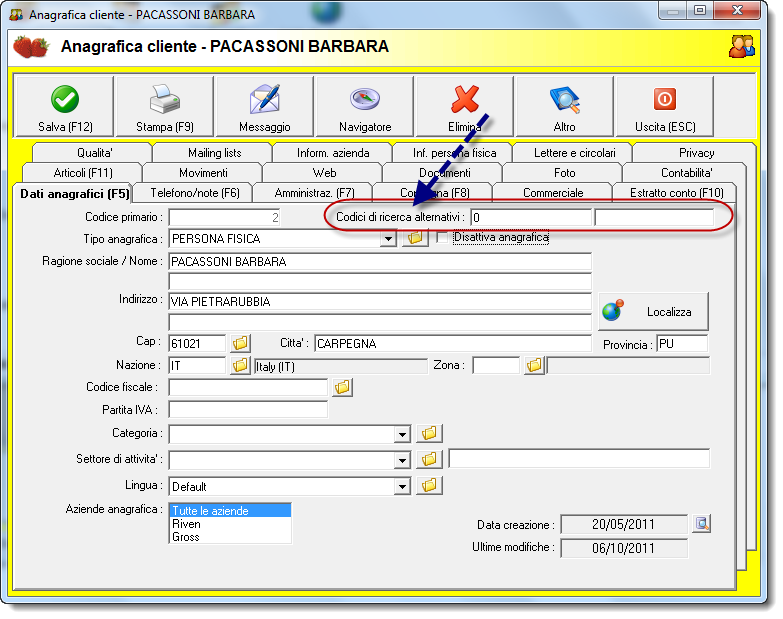The width and height of the screenshot is (783, 619).
Task: Click Indirizzo field containing VIA PIETRARUBBIA
Action: [x=380, y=302]
